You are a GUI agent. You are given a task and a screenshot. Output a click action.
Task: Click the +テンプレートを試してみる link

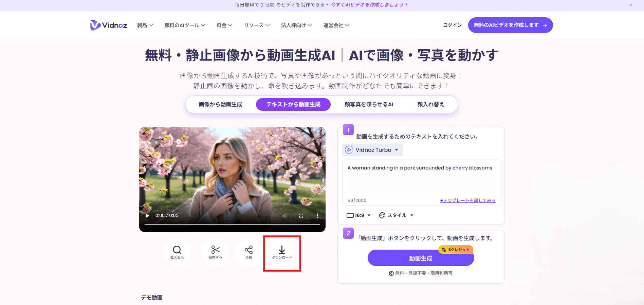(x=467, y=200)
